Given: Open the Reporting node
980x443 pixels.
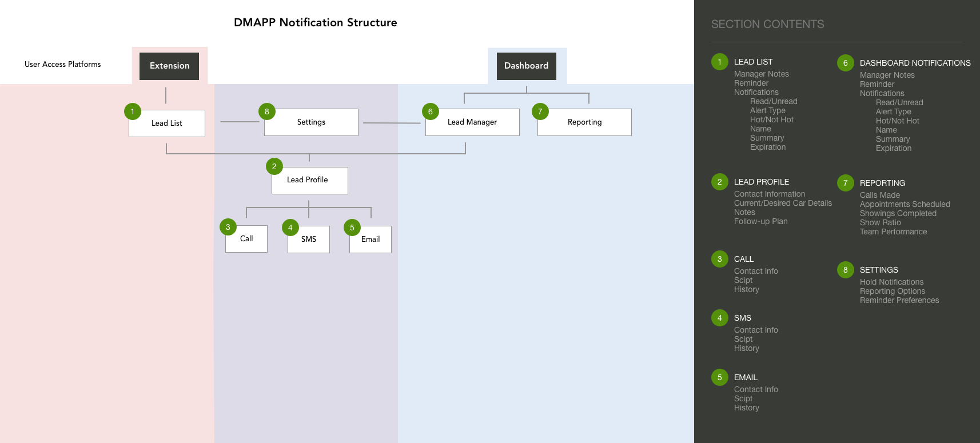Looking at the screenshot, I should pos(584,122).
